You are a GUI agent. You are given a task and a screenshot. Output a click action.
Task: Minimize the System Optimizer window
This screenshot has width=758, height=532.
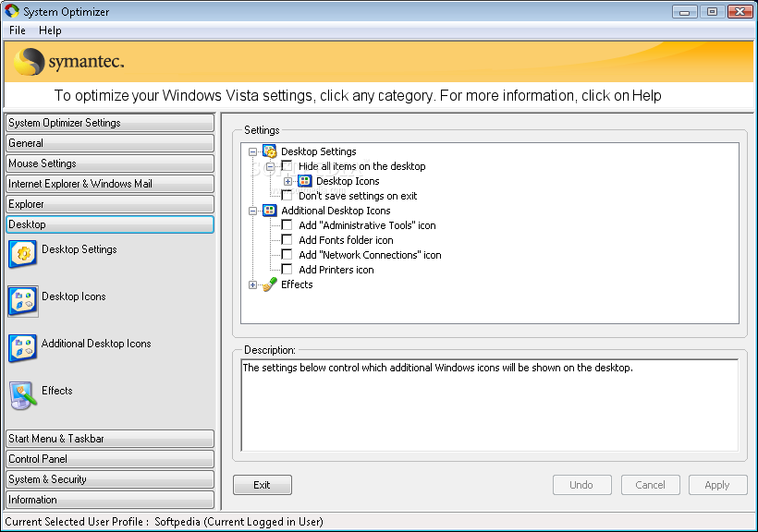point(684,12)
